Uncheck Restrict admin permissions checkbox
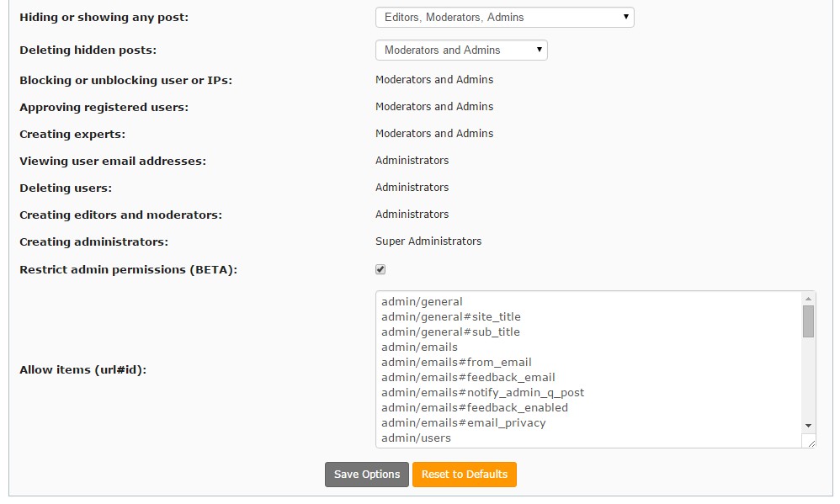This screenshot has height=504, width=840. click(380, 269)
